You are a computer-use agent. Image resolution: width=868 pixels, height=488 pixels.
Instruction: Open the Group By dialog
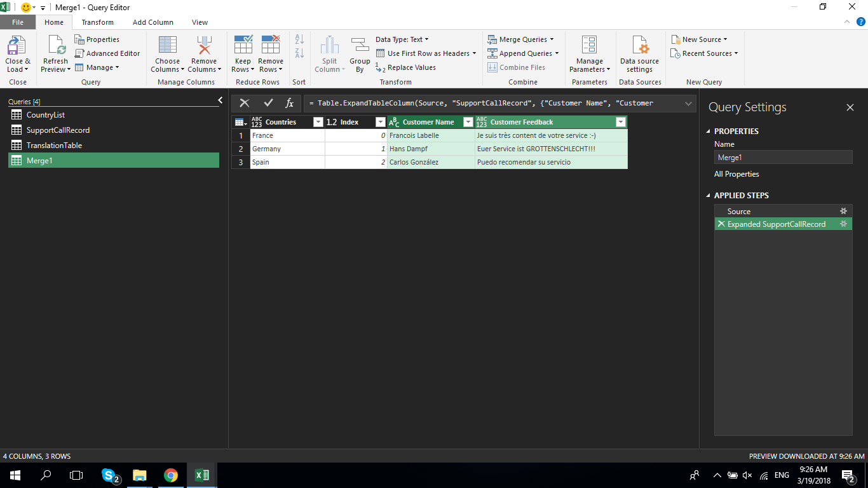(x=360, y=53)
